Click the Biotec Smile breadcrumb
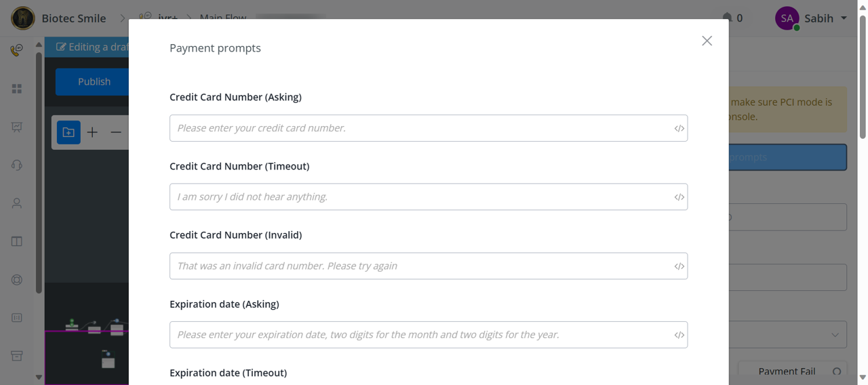The image size is (868, 385). (73, 18)
